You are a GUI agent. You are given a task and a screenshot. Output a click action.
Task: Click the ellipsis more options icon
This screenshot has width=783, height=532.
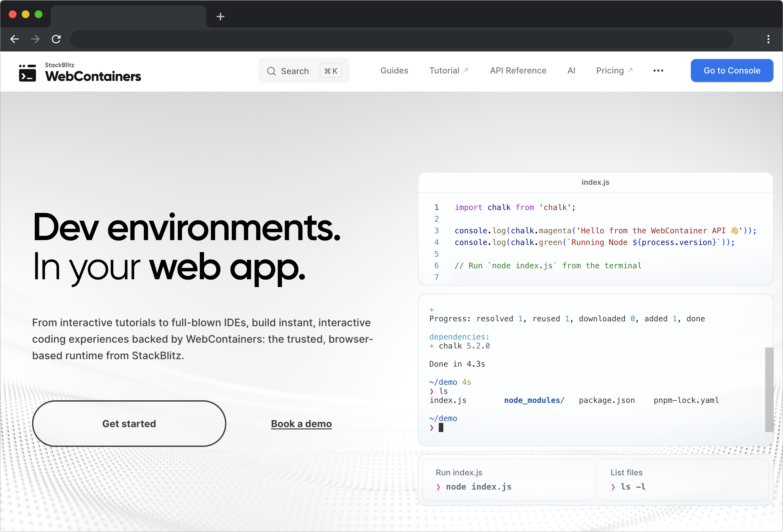[658, 71]
